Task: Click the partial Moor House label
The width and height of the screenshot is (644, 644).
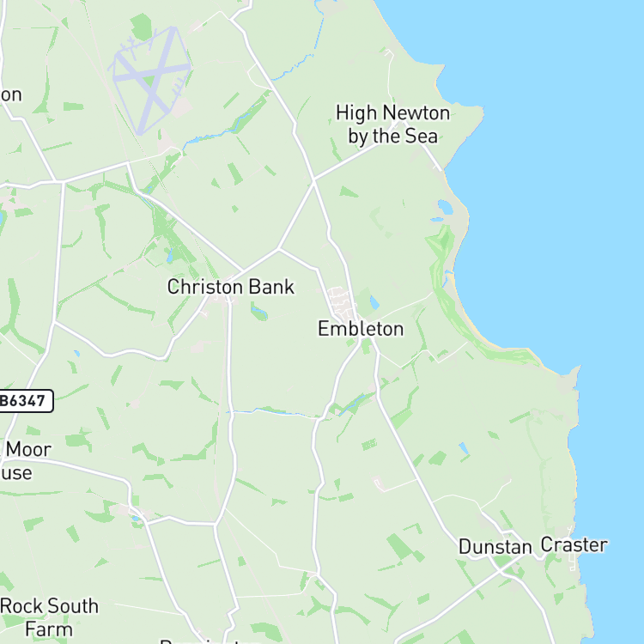Action: coord(26,461)
